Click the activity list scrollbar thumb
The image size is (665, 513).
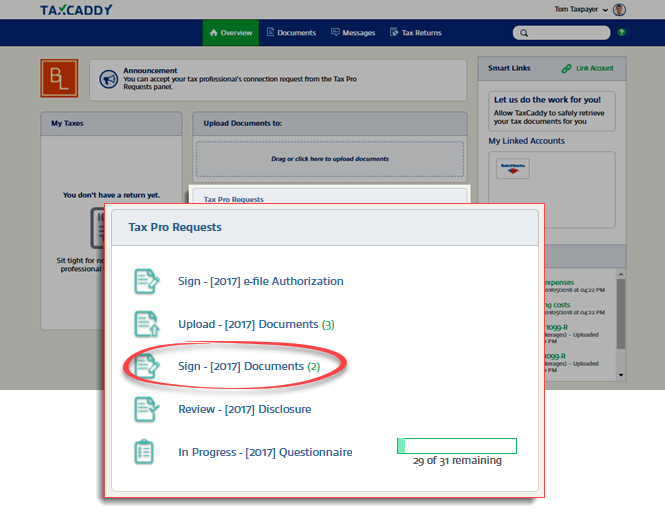[x=621, y=314]
